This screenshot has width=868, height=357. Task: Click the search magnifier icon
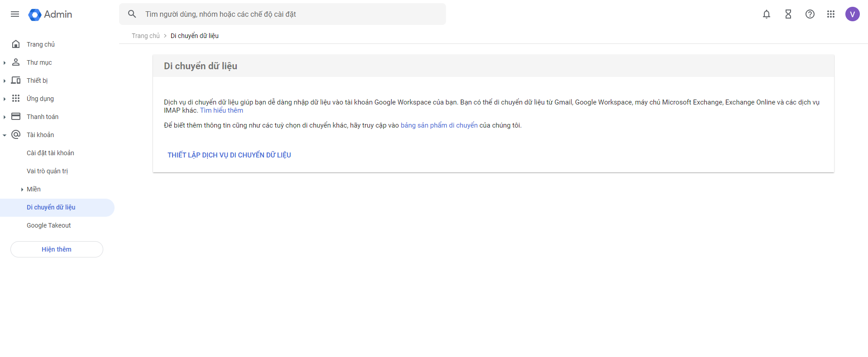[x=132, y=14]
